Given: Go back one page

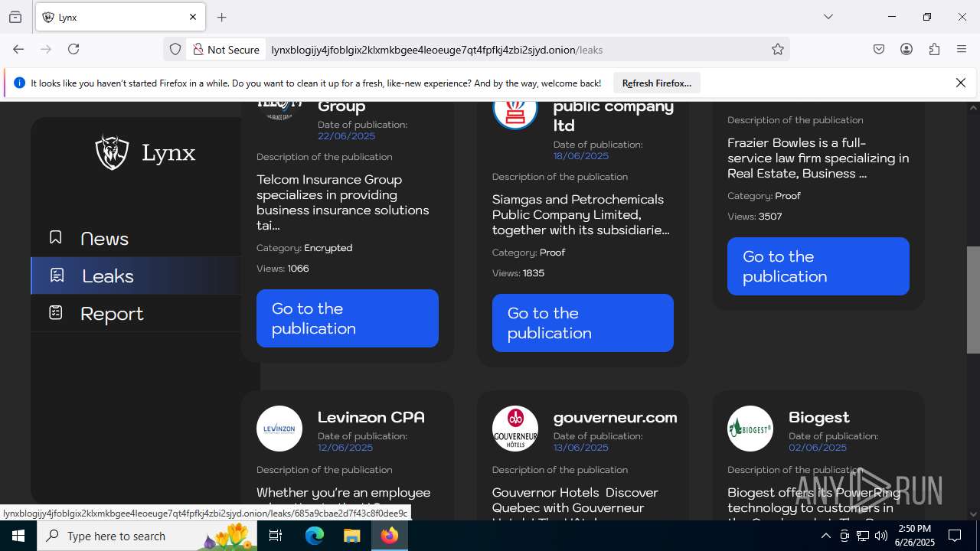Looking at the screenshot, I should click(18, 49).
